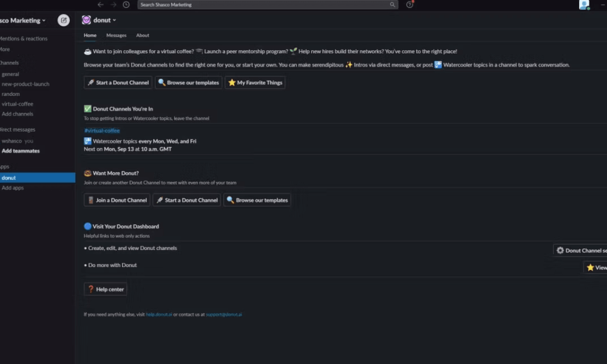607x364 pixels.
Task: Click the Donut Channel settings gear button
Action: (x=580, y=251)
